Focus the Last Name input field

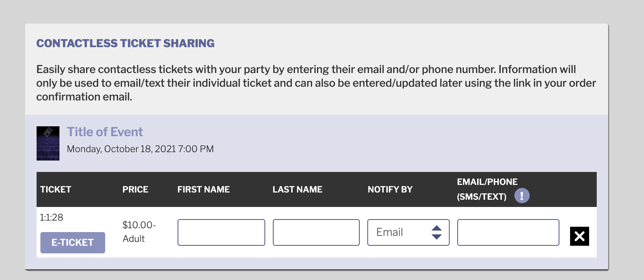pos(316,232)
